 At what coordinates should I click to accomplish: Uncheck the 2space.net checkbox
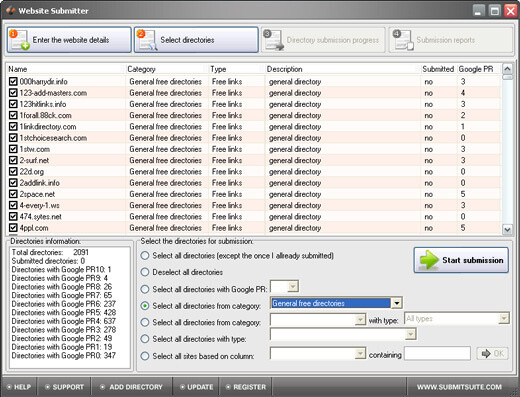[x=13, y=194]
